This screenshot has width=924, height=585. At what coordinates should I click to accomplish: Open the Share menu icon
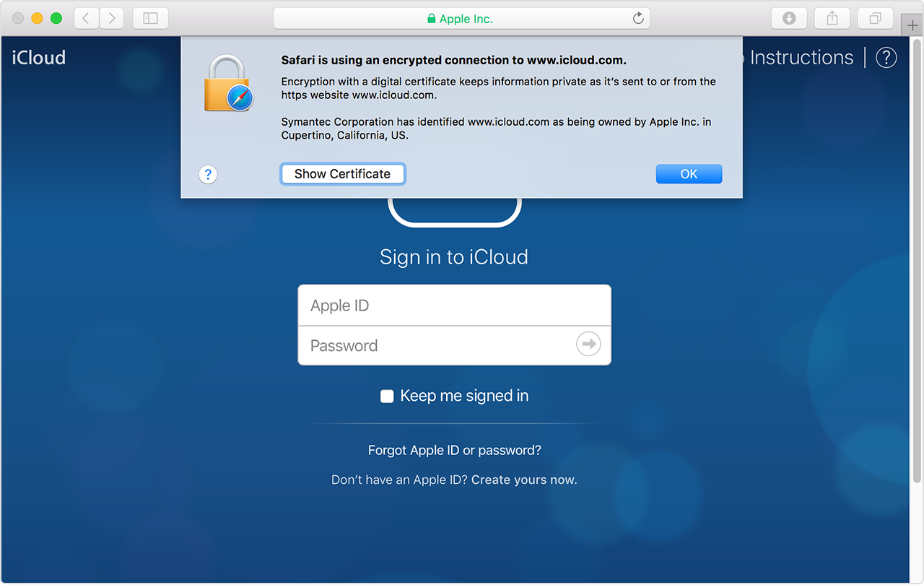pyautogui.click(x=832, y=18)
